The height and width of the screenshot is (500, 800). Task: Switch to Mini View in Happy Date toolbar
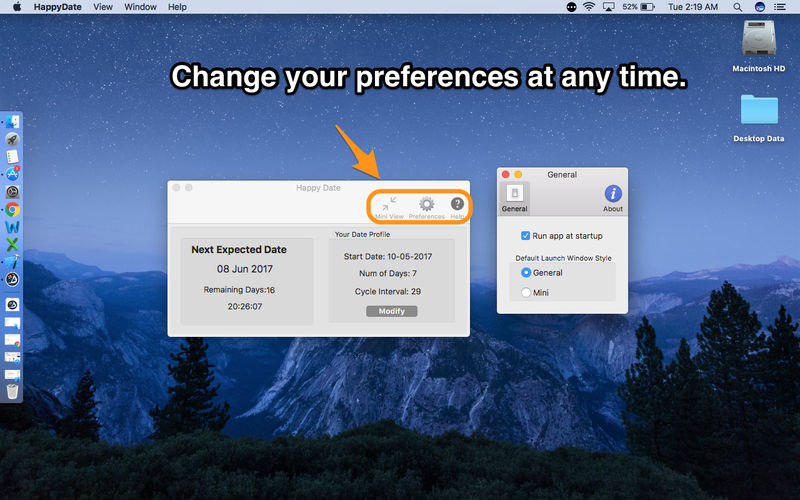[x=389, y=208]
